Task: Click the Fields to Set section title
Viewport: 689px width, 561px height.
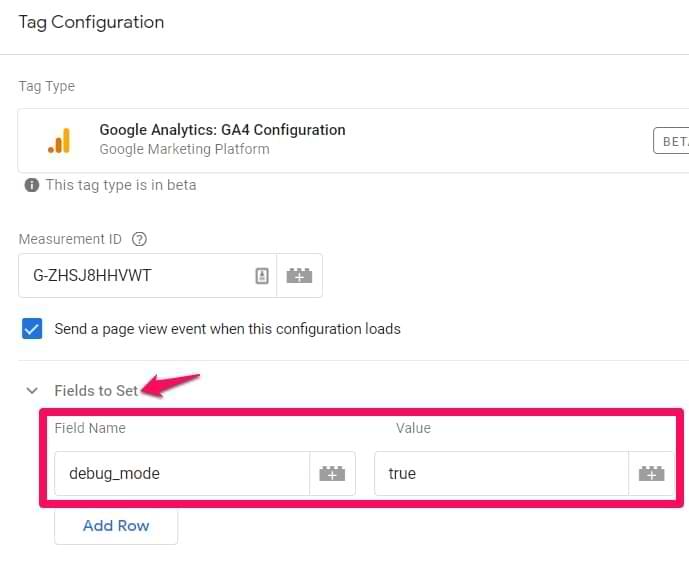Action: (96, 391)
